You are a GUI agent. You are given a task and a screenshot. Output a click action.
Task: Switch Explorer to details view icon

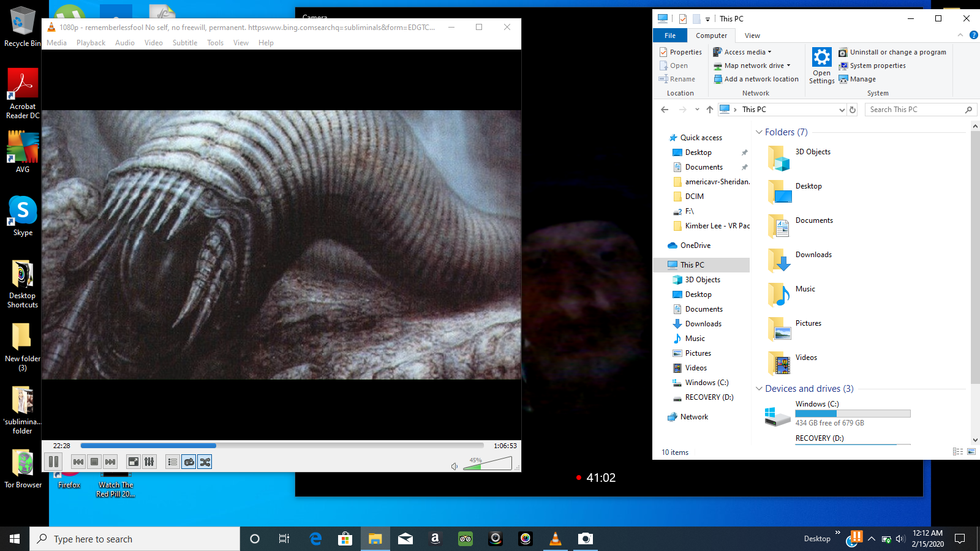point(958,452)
